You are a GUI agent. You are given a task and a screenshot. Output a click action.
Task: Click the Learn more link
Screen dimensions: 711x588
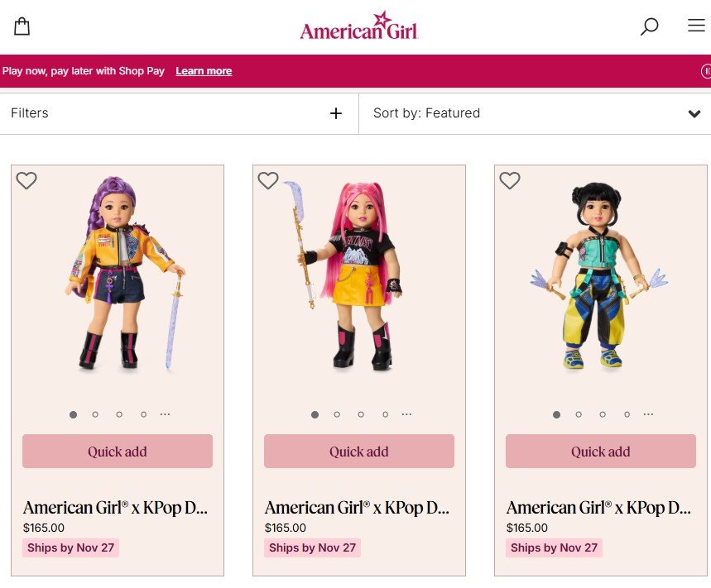(x=204, y=71)
